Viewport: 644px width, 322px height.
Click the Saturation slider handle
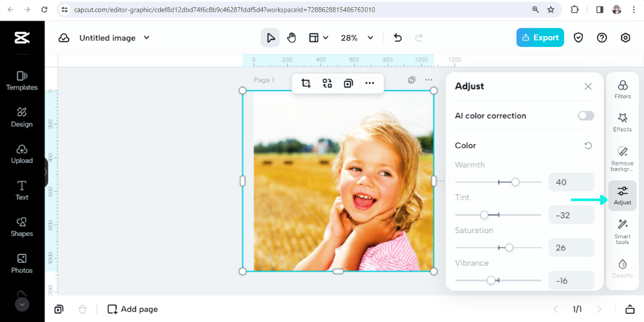[509, 248]
